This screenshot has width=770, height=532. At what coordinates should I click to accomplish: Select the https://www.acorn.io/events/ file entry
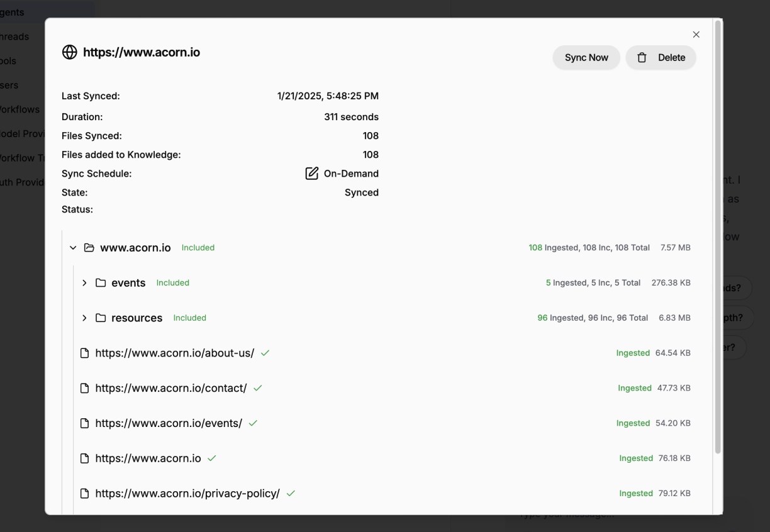(168, 423)
